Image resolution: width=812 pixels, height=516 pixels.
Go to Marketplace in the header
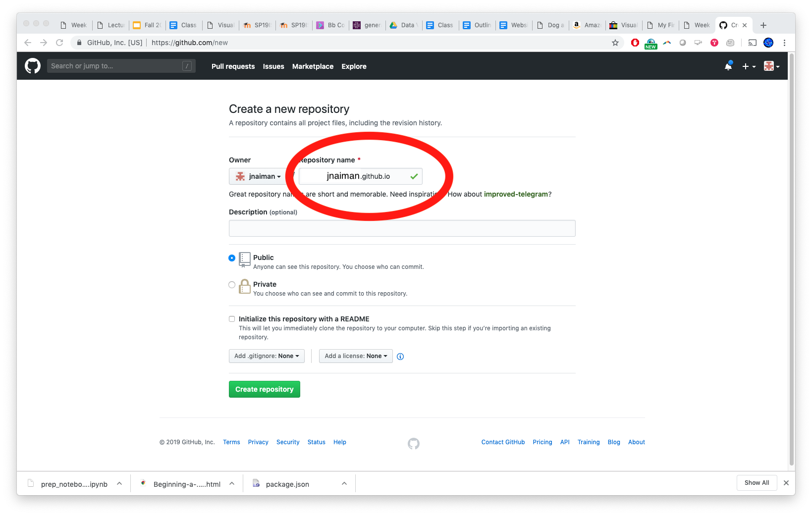pos(313,66)
